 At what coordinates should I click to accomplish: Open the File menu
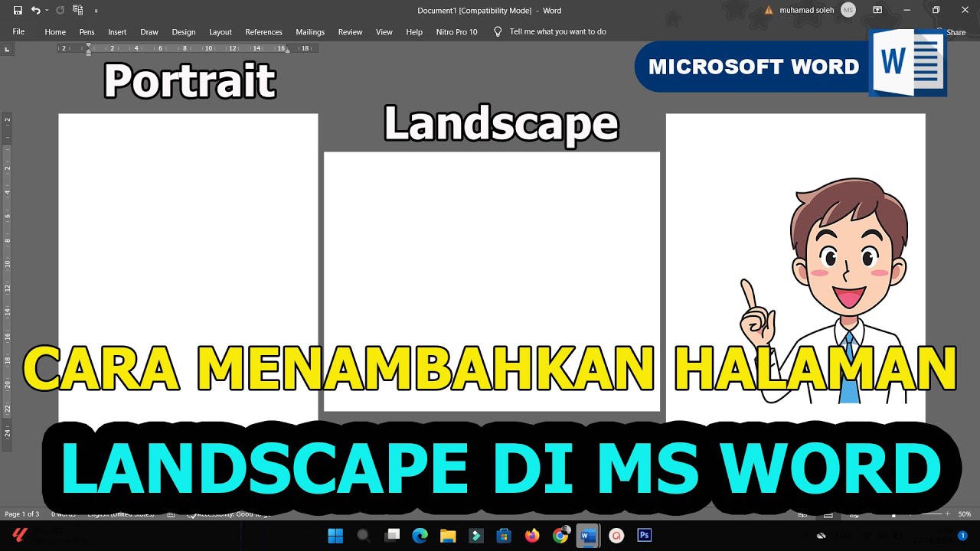click(x=18, y=32)
